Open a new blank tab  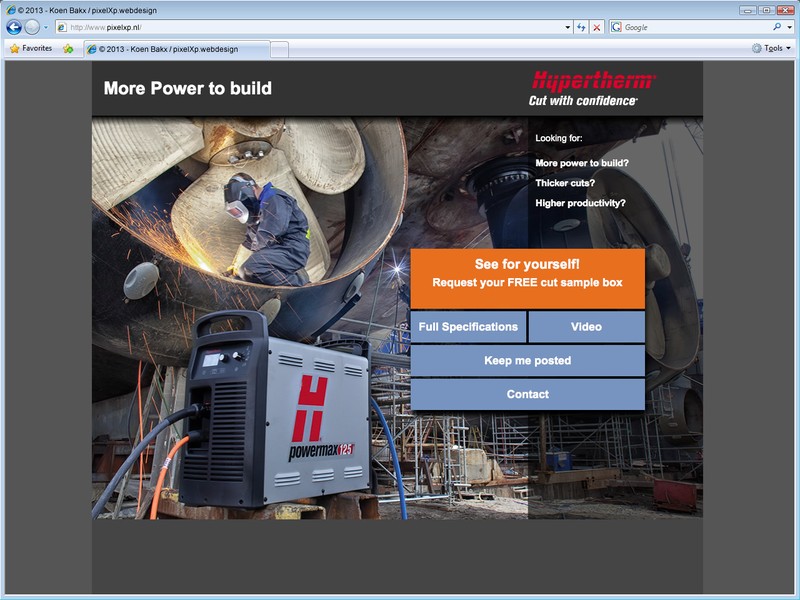click(x=280, y=48)
